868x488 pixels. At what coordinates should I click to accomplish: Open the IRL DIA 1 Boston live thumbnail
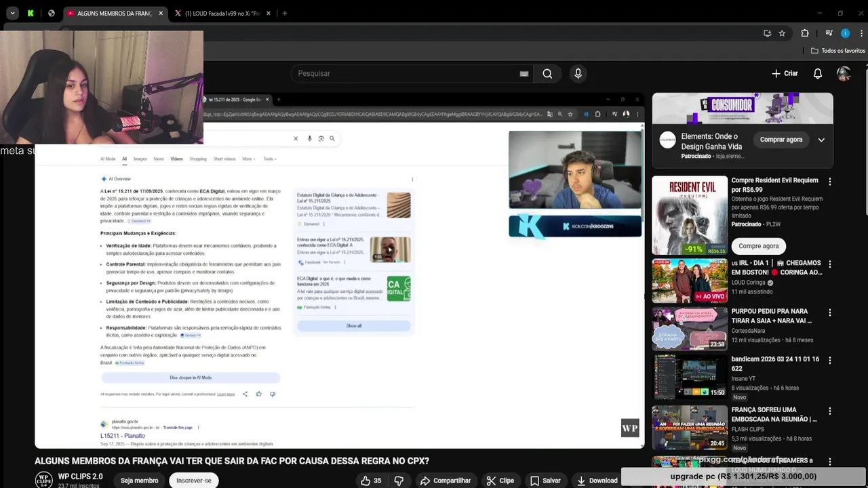(690, 281)
